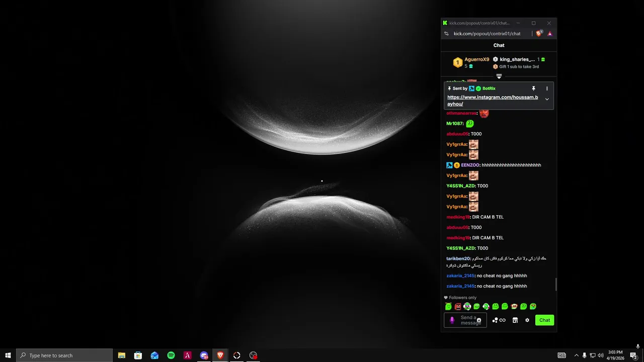This screenshot has width=644, height=362.
Task: Click the green Chat send button
Action: point(544,320)
